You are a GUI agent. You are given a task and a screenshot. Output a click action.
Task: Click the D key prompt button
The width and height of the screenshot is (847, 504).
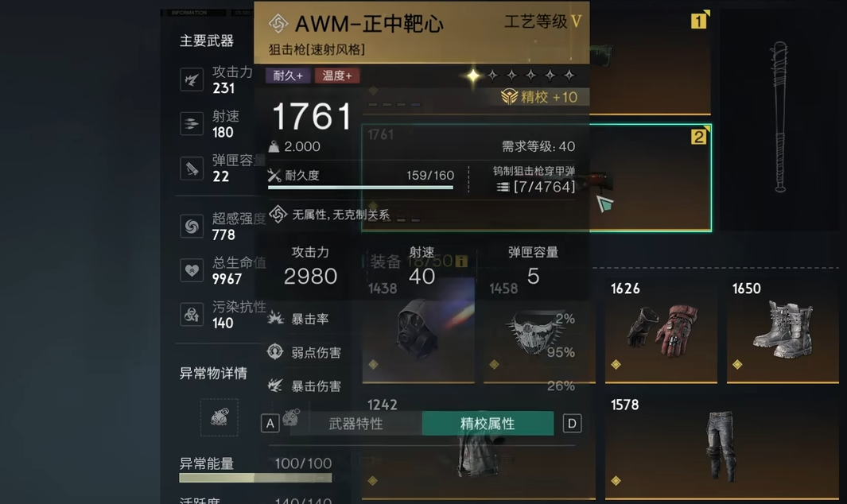(572, 424)
